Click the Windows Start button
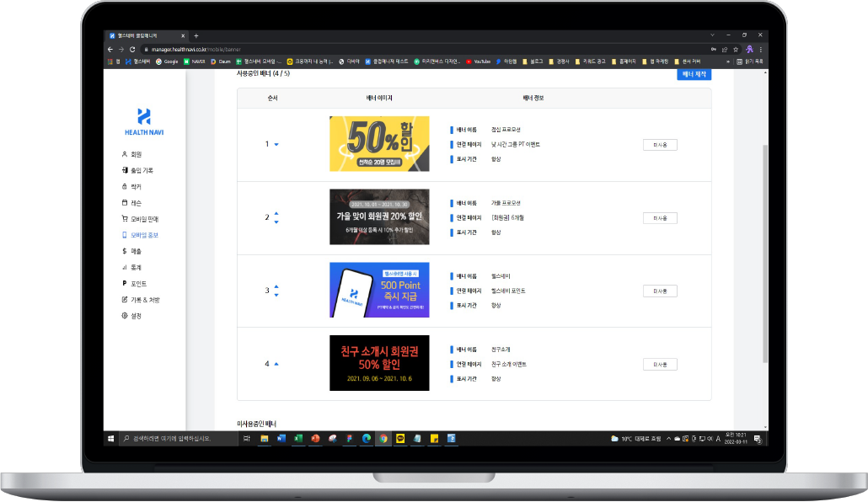 pos(110,439)
